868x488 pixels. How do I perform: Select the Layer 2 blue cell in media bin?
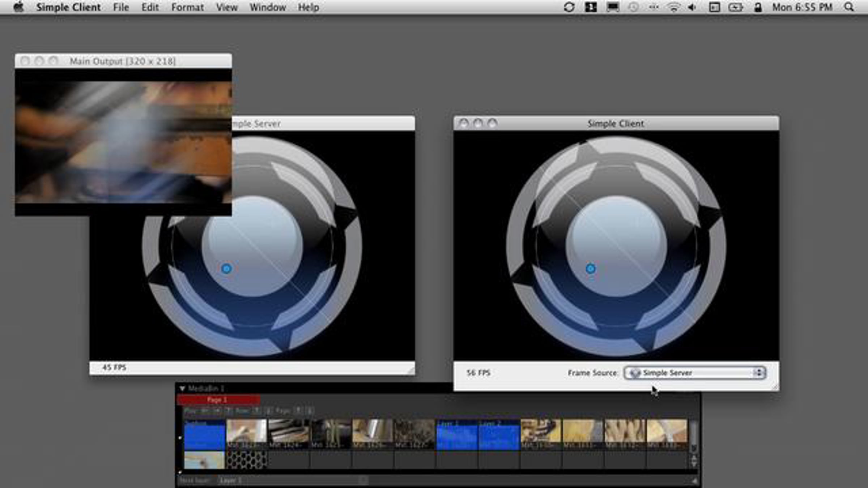point(499,435)
